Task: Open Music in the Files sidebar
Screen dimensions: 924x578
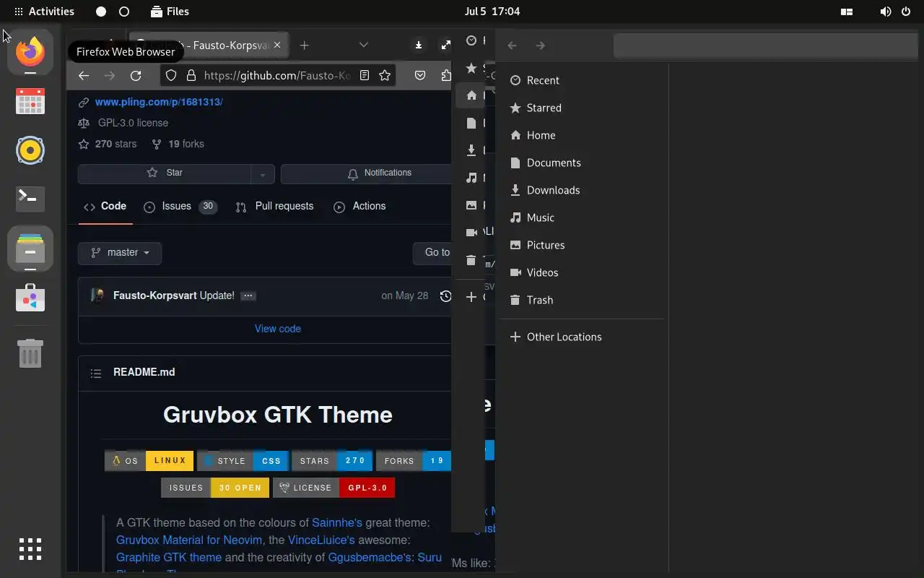Action: pos(582,217)
